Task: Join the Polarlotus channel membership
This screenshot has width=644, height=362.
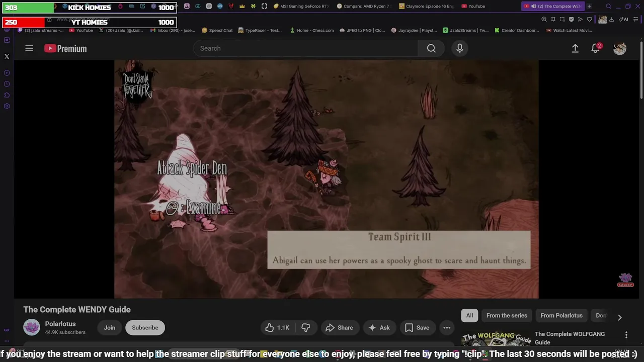Action: click(x=110, y=328)
